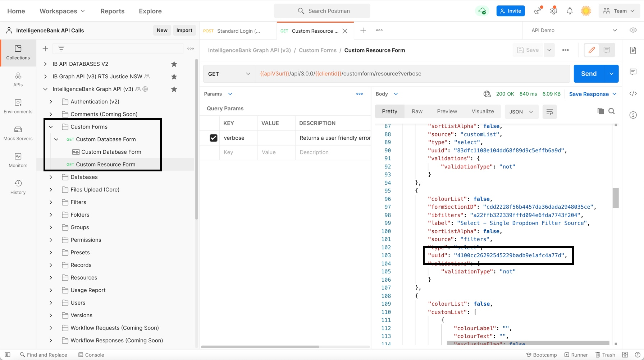This screenshot has width=644, height=360.
Task: Switch to the Raw response tab
Action: (417, 111)
